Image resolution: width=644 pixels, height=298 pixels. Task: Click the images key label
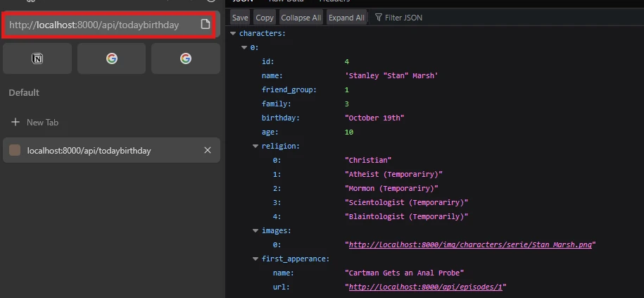(x=276, y=231)
